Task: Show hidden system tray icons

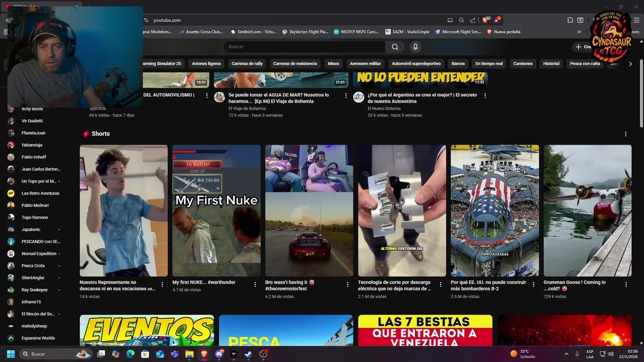Action: [567, 354]
